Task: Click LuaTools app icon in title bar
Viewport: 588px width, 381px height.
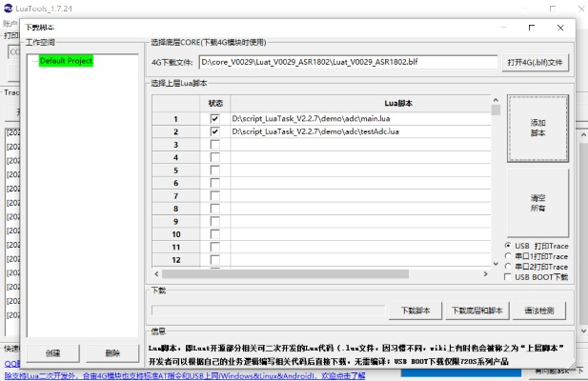Action: [x=8, y=8]
